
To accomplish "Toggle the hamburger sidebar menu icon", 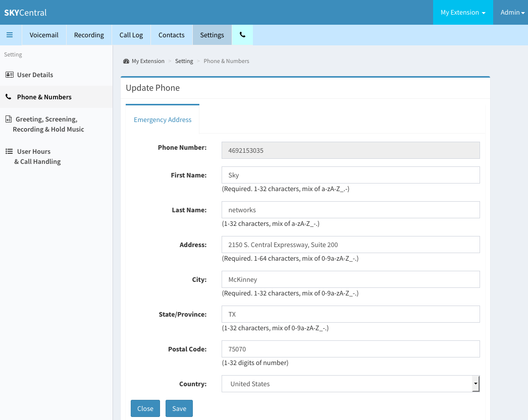I will [x=10, y=35].
